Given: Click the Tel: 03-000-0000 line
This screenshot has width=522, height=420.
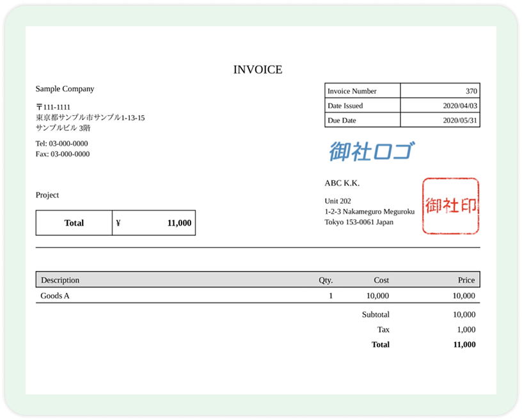Looking at the screenshot, I should (x=62, y=143).
